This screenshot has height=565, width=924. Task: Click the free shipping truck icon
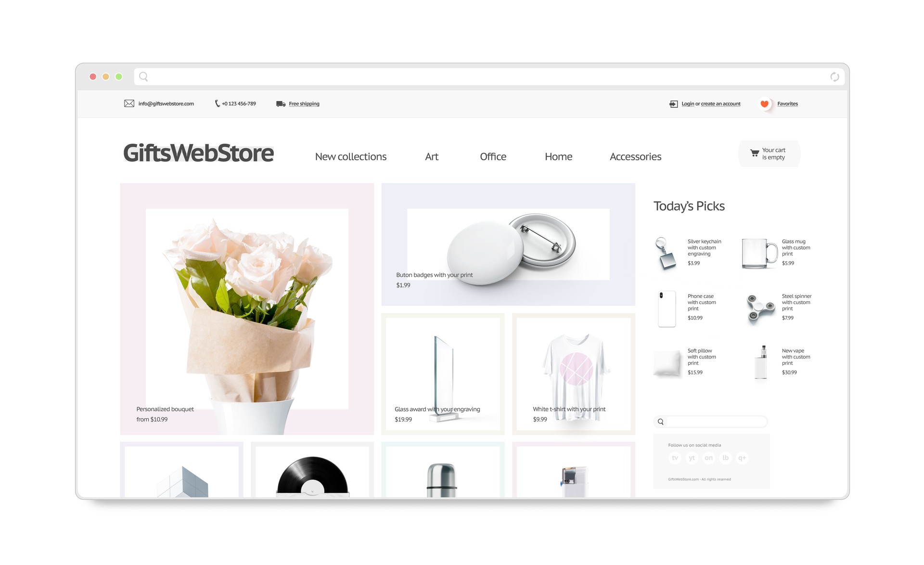coord(280,103)
